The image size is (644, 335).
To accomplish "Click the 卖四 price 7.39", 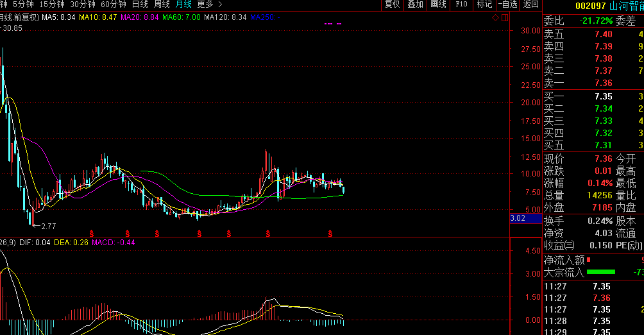I will 604,46.
